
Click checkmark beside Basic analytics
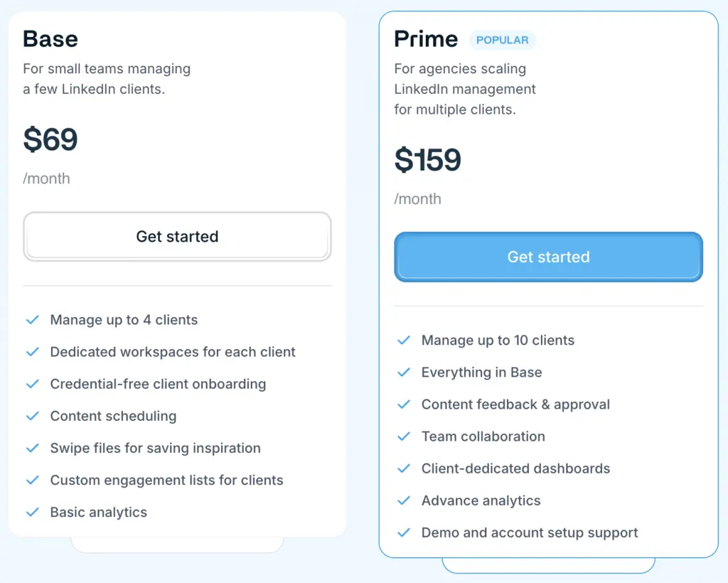click(32, 512)
